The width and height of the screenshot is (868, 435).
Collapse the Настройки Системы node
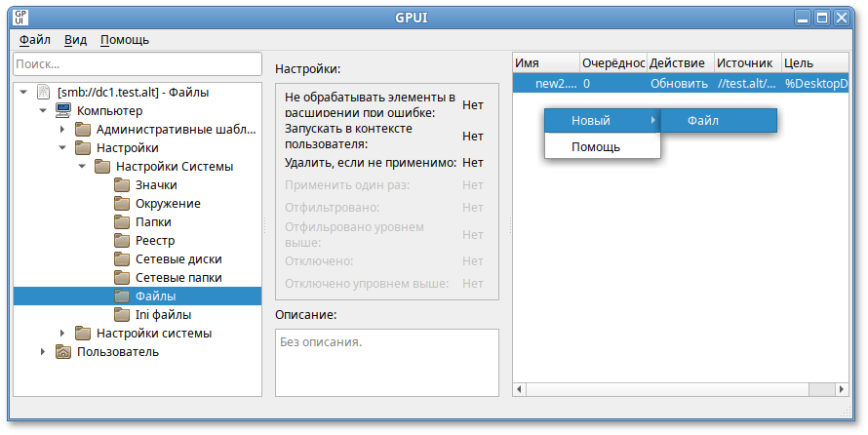coord(82,167)
